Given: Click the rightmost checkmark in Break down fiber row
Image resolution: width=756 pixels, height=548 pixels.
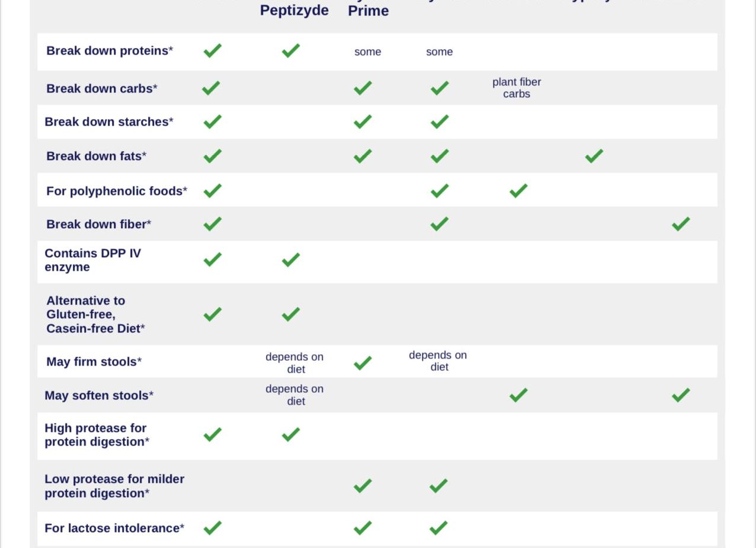Looking at the screenshot, I should 681,224.
